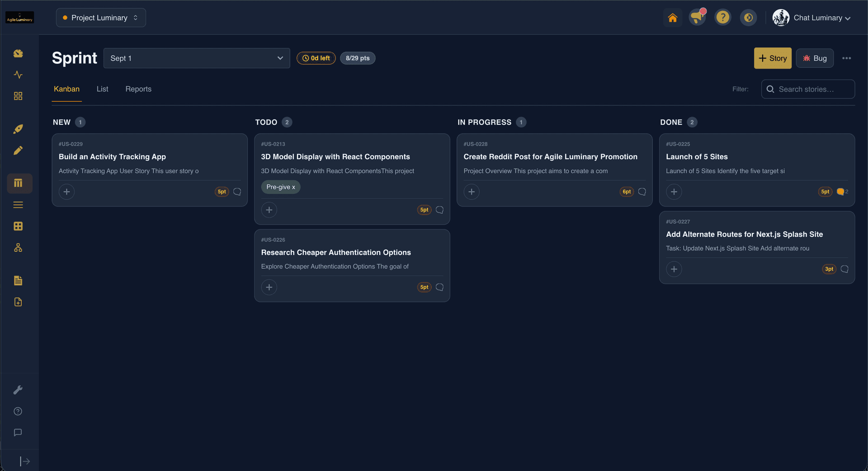This screenshot has height=471, width=868.
Task: Open comments on Activity Tracking App card
Action: (x=237, y=192)
